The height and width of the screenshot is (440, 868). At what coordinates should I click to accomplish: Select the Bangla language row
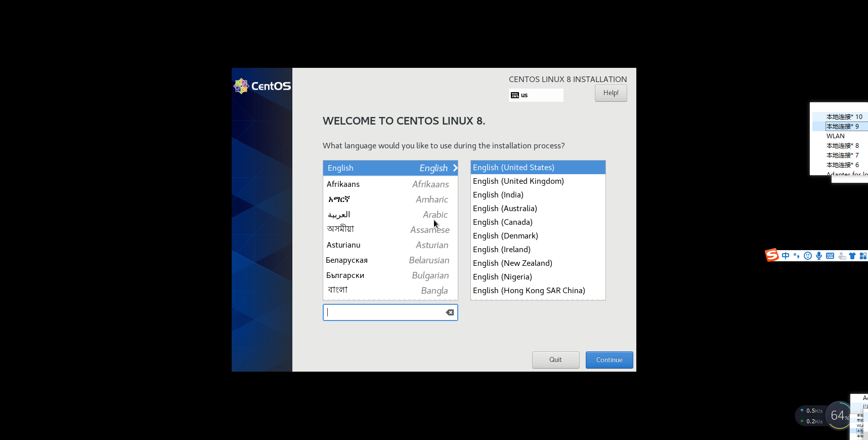coord(390,291)
